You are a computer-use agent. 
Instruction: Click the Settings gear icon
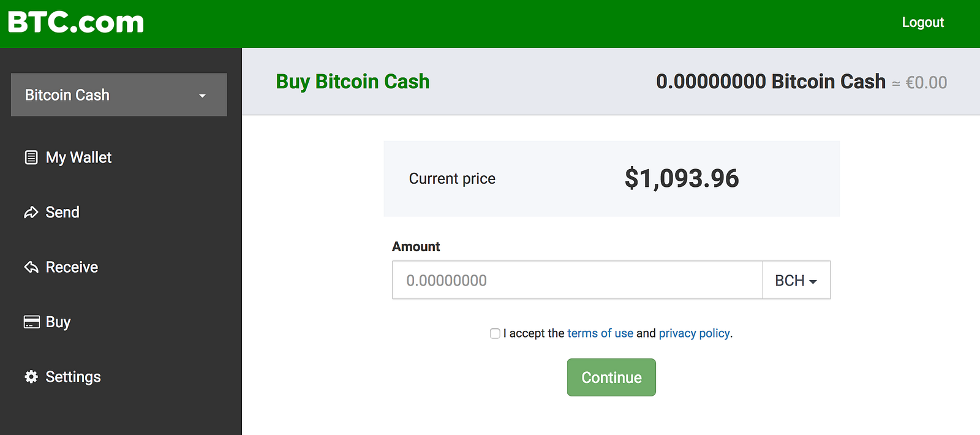tap(31, 377)
